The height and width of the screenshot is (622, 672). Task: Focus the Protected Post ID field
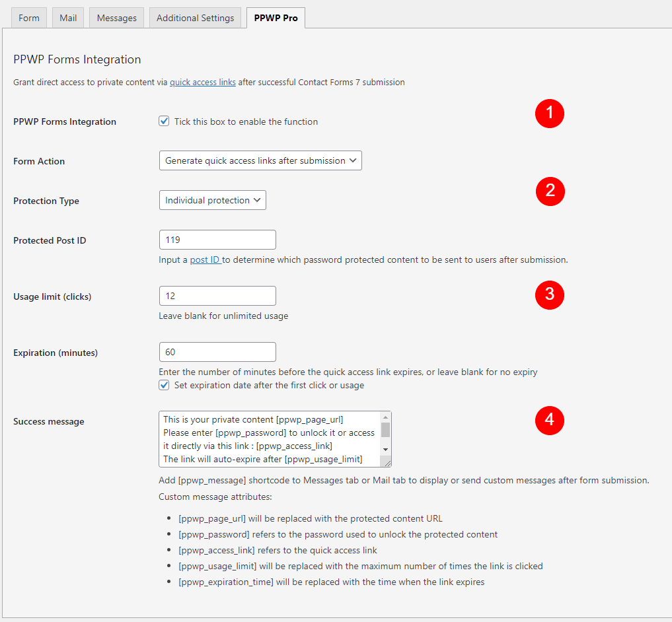[x=217, y=240]
